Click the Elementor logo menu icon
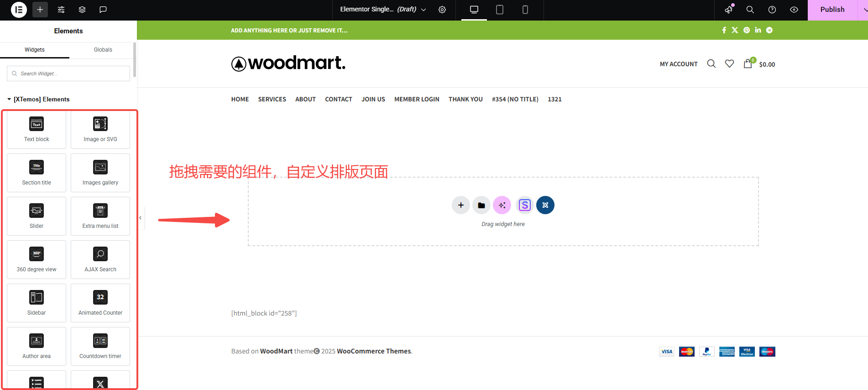 coord(19,10)
